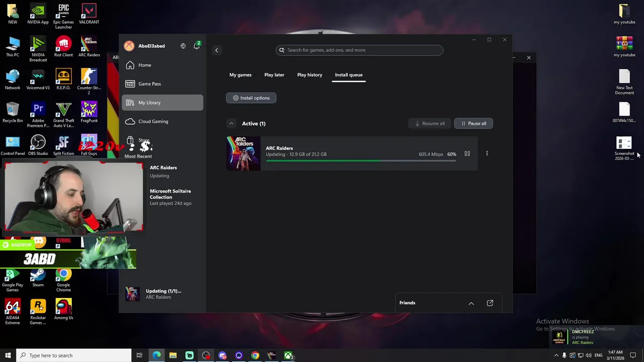Switch to Play history tab

point(309,75)
